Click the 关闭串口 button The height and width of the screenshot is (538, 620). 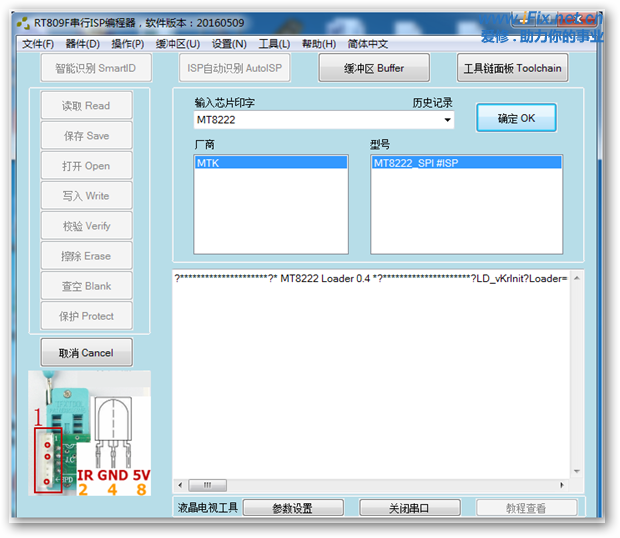[409, 508]
